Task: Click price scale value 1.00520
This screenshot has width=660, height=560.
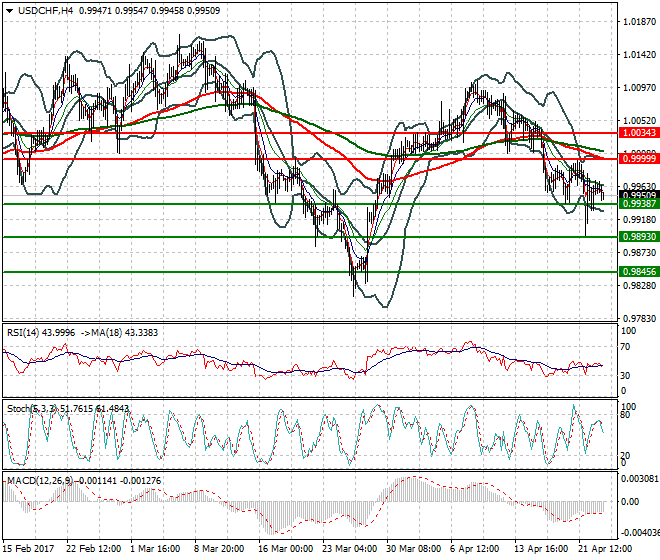Action: coord(639,120)
